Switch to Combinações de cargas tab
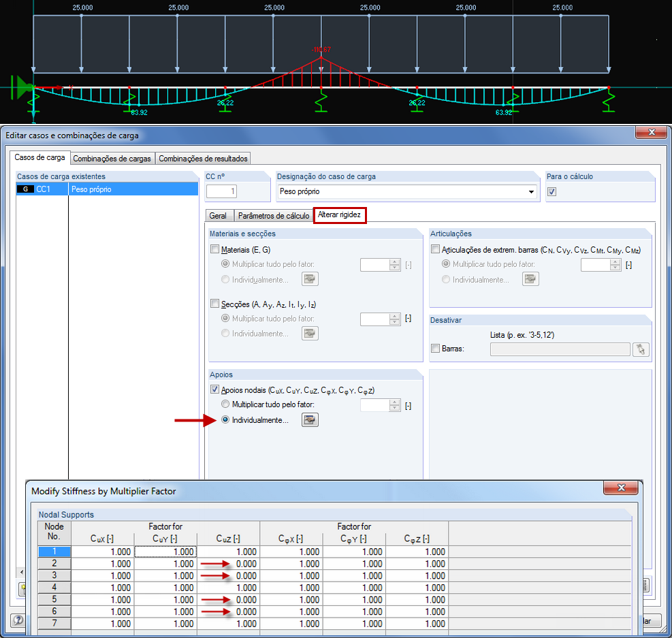 pyautogui.click(x=112, y=159)
